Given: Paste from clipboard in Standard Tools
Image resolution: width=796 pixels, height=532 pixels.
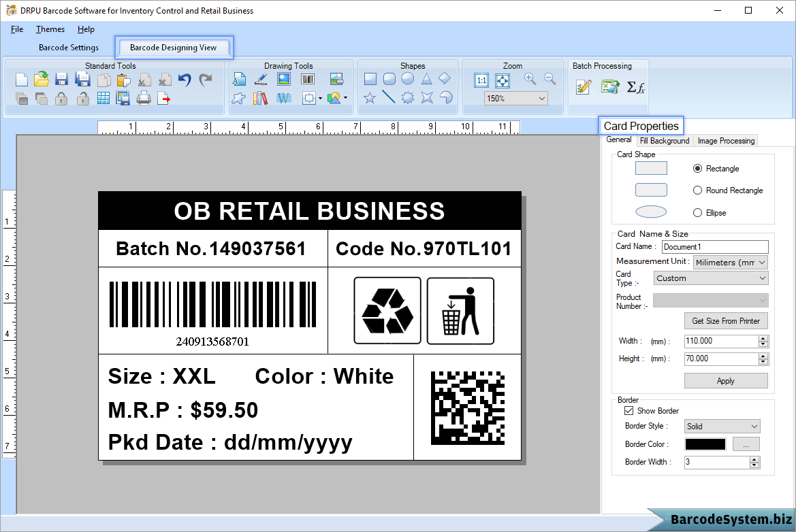Looking at the screenshot, I should (123, 80).
